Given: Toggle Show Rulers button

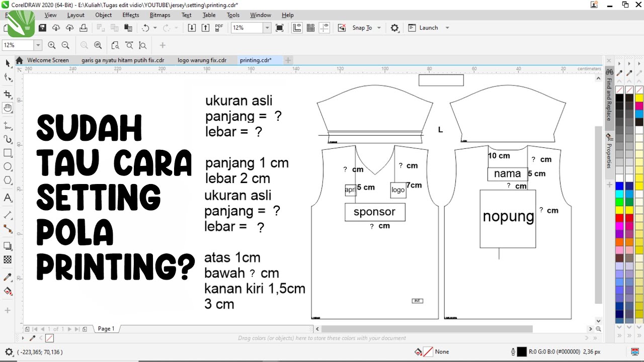Looking at the screenshot, I should point(297,28).
